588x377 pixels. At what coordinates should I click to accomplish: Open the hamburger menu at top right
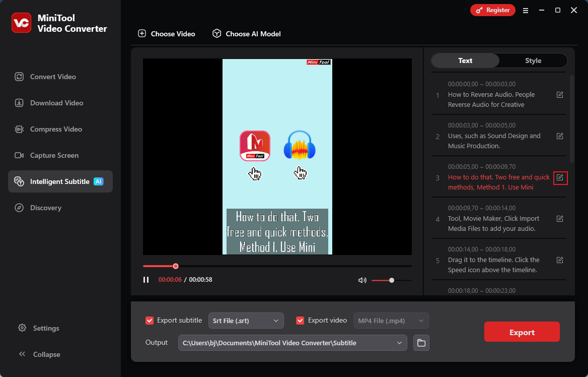[x=526, y=10]
